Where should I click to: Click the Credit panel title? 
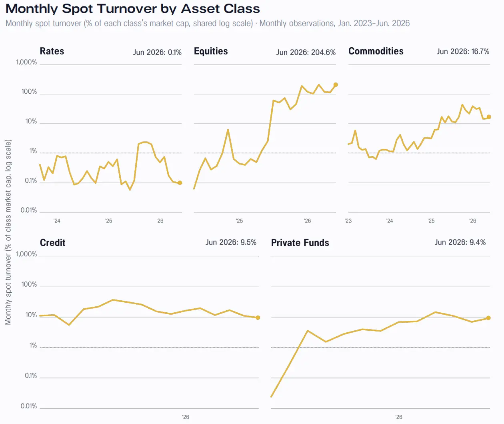click(x=53, y=243)
